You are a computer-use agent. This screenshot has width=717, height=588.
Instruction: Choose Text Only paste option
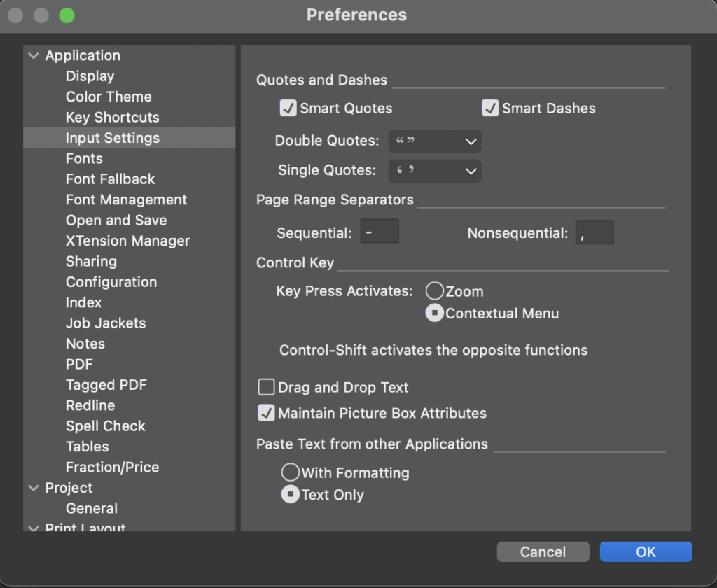click(x=291, y=495)
